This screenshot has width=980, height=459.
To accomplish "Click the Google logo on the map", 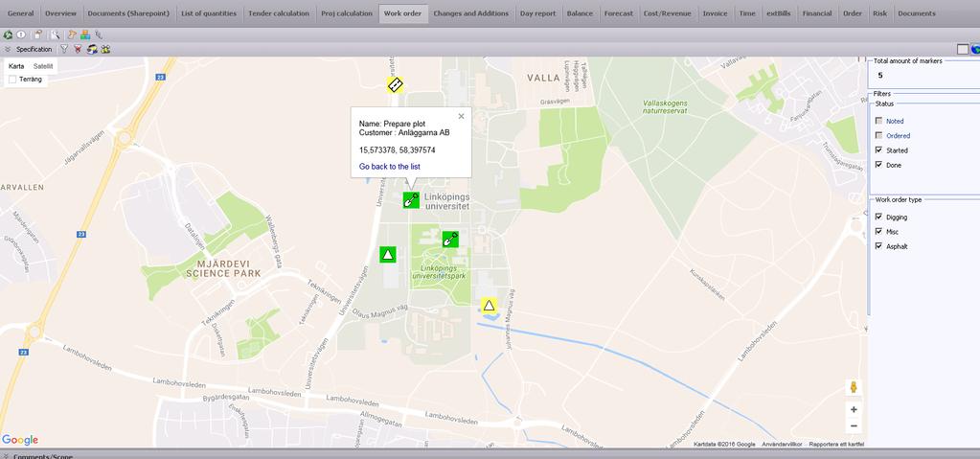I will click(x=20, y=440).
